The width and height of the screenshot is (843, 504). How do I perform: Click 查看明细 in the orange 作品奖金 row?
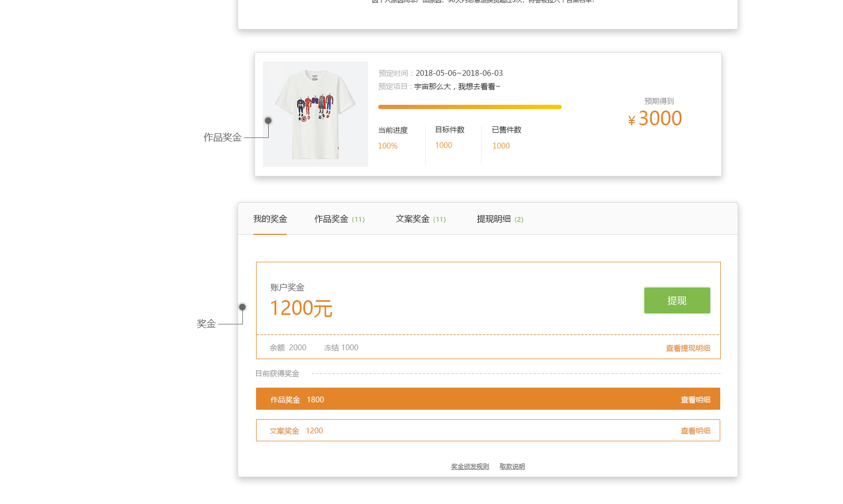(695, 400)
